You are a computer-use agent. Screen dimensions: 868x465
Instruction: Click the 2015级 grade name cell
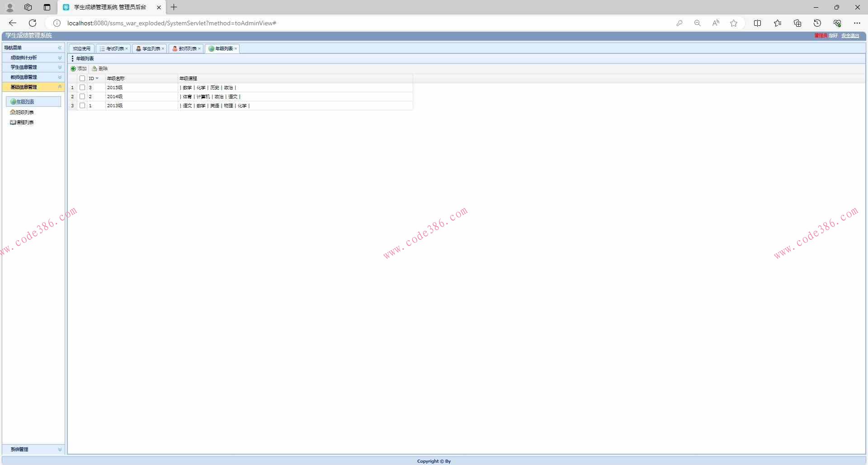coord(142,88)
